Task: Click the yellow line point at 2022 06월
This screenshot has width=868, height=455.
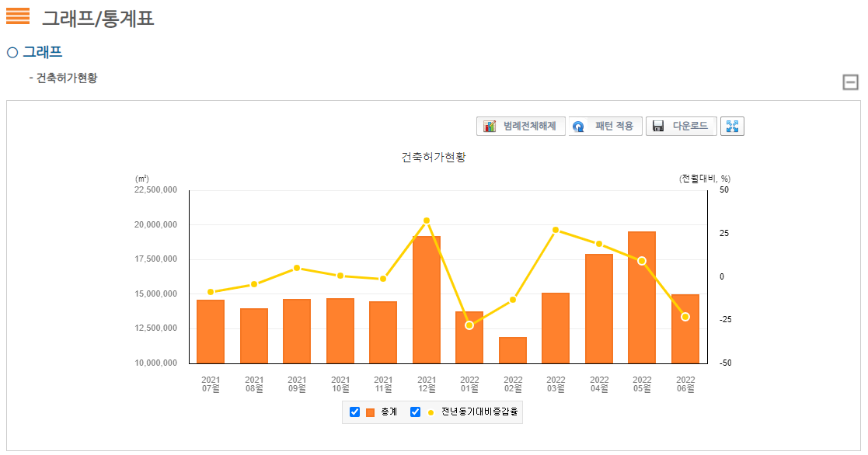Action: [685, 317]
